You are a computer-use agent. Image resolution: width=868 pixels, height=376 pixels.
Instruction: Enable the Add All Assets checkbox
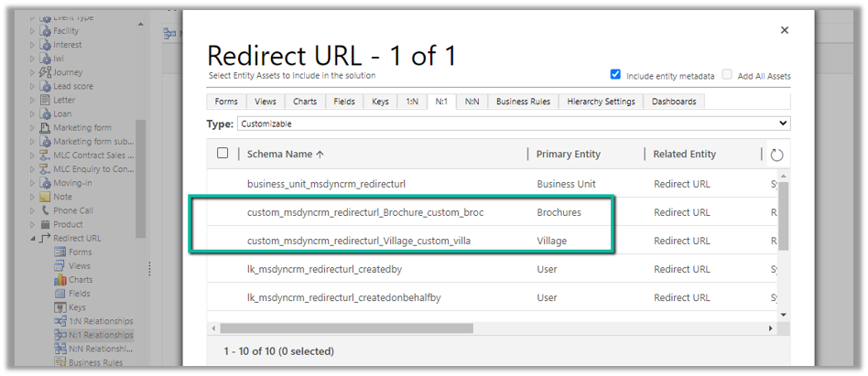coord(727,75)
